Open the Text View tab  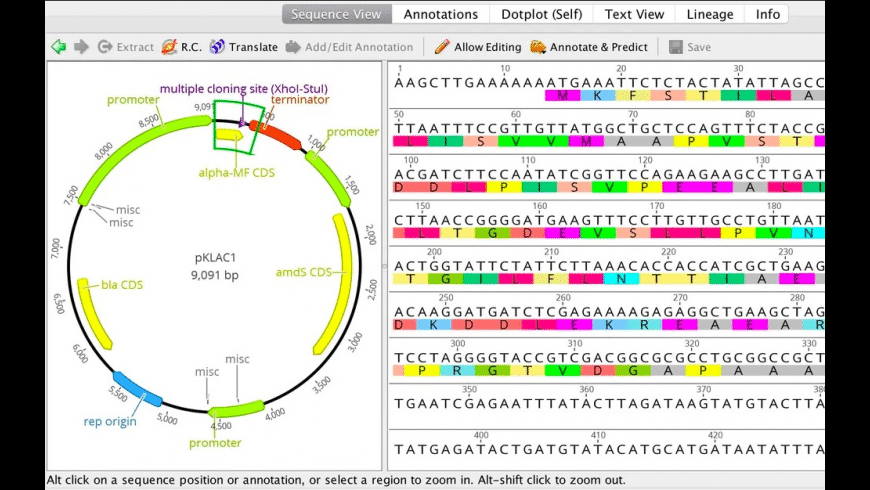(x=634, y=14)
